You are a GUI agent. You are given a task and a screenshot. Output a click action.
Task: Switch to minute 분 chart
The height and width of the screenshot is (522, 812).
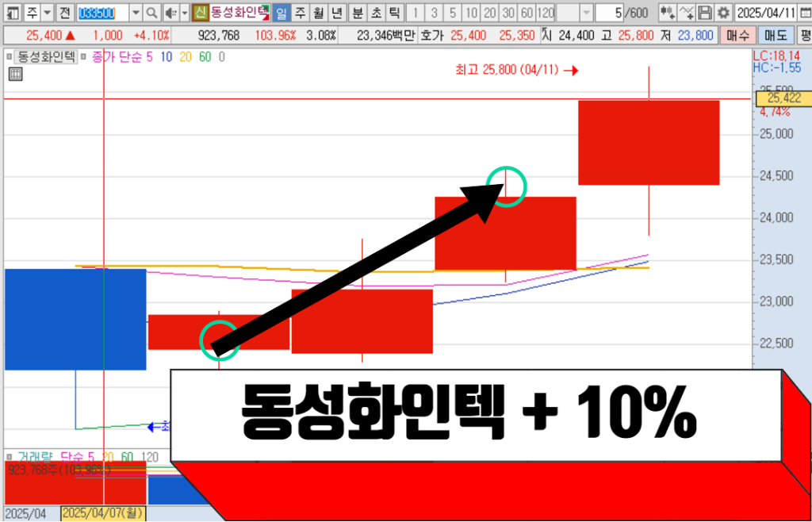click(x=358, y=13)
